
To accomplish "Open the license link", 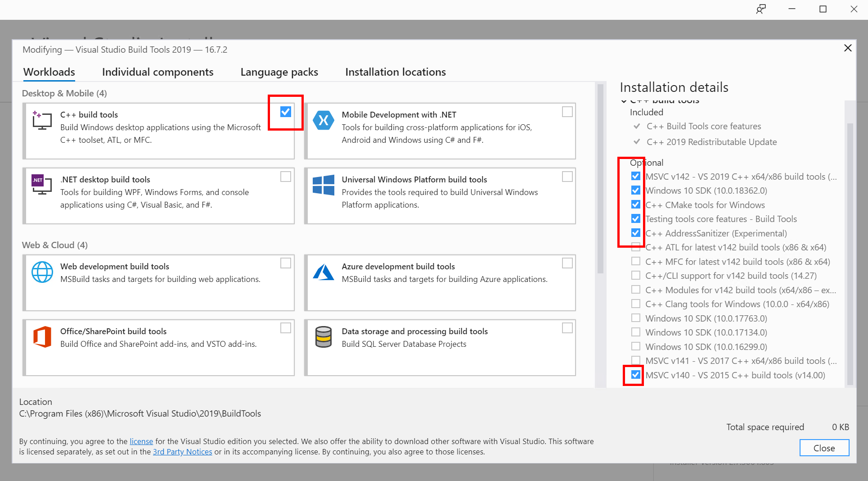I will click(x=141, y=441).
